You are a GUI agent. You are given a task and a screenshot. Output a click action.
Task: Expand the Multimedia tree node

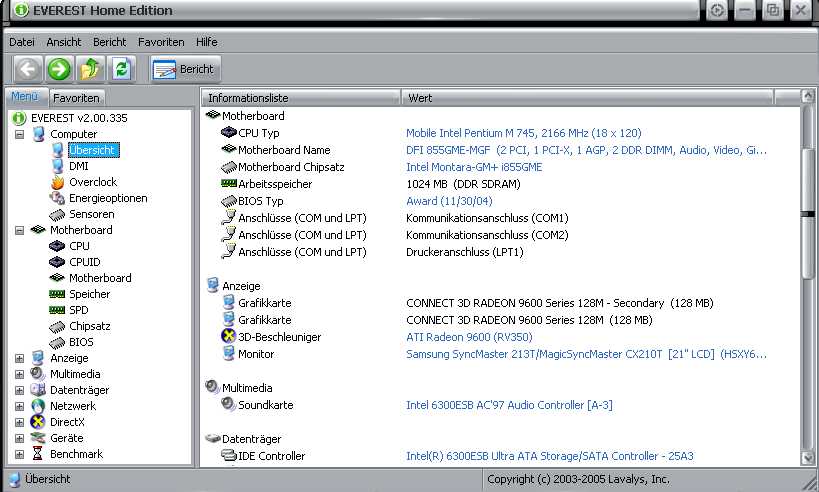(19, 374)
